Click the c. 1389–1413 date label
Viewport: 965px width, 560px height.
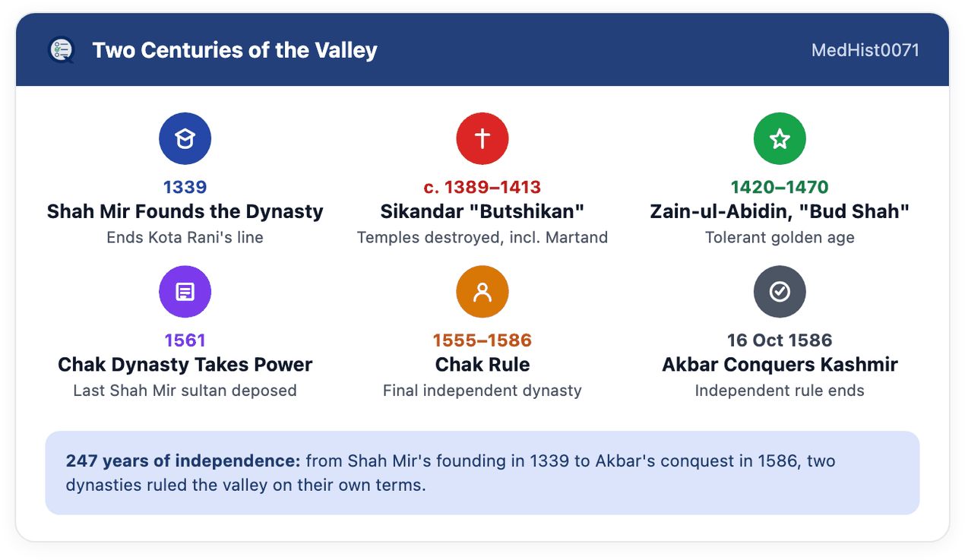[482, 187]
